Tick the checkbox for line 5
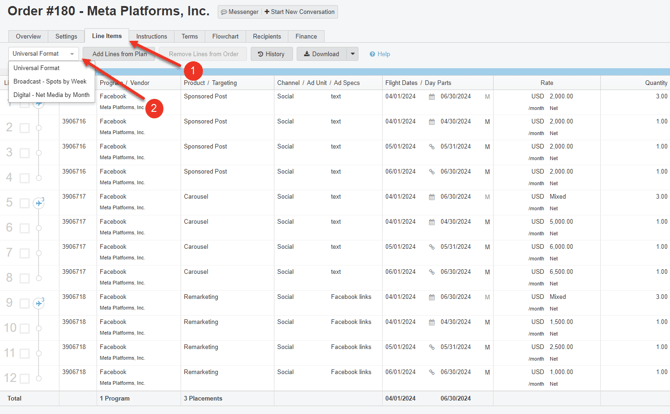The height and width of the screenshot is (414, 670). (25, 203)
